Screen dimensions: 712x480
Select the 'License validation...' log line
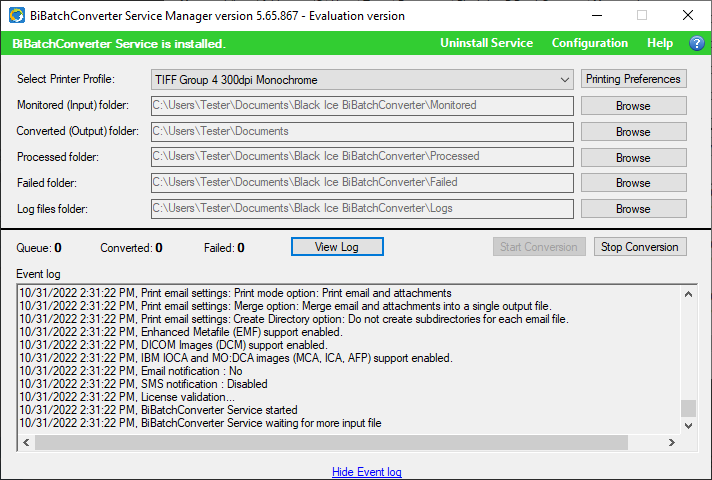click(127, 397)
